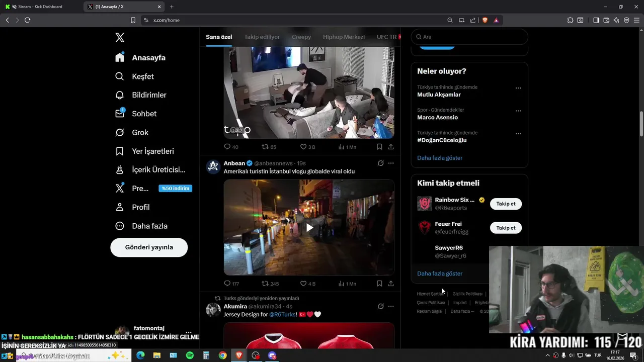The height and width of the screenshot is (362, 644).
Task: Like the top video post with 3 B likes
Action: coord(307,147)
